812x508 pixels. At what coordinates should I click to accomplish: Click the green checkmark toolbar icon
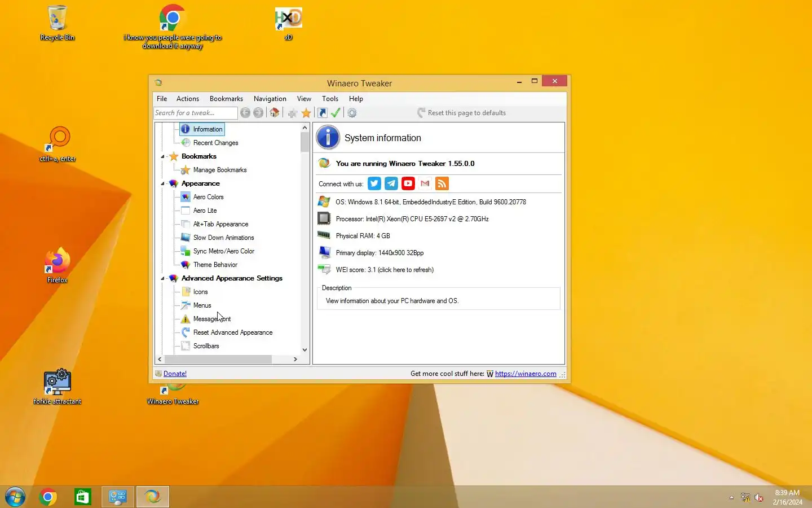point(336,113)
